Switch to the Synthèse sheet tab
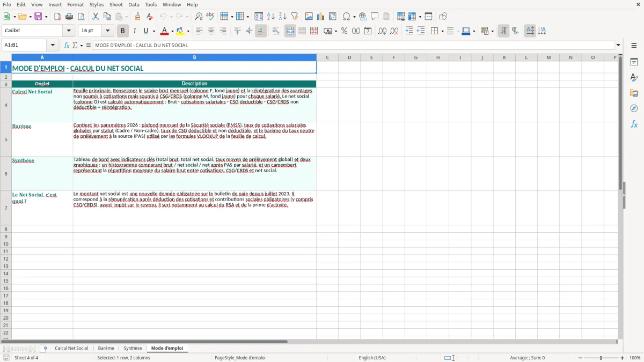The height and width of the screenshot is (362, 644). tap(133, 348)
